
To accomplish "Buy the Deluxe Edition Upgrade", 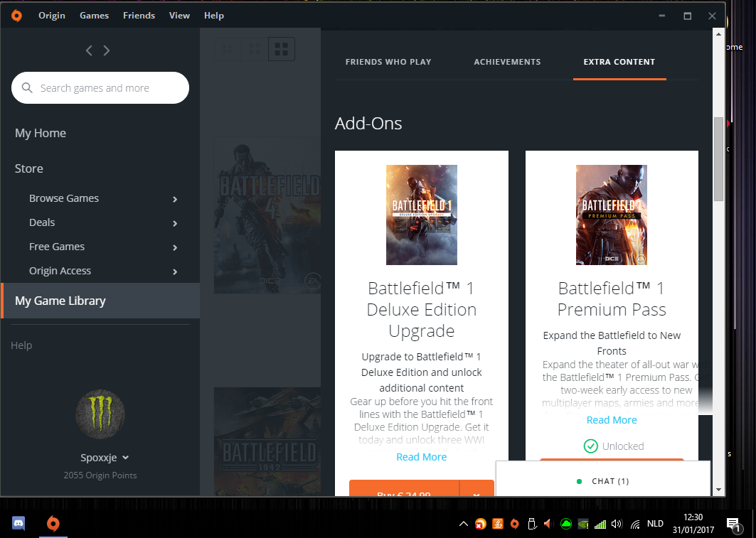I will 404,488.
